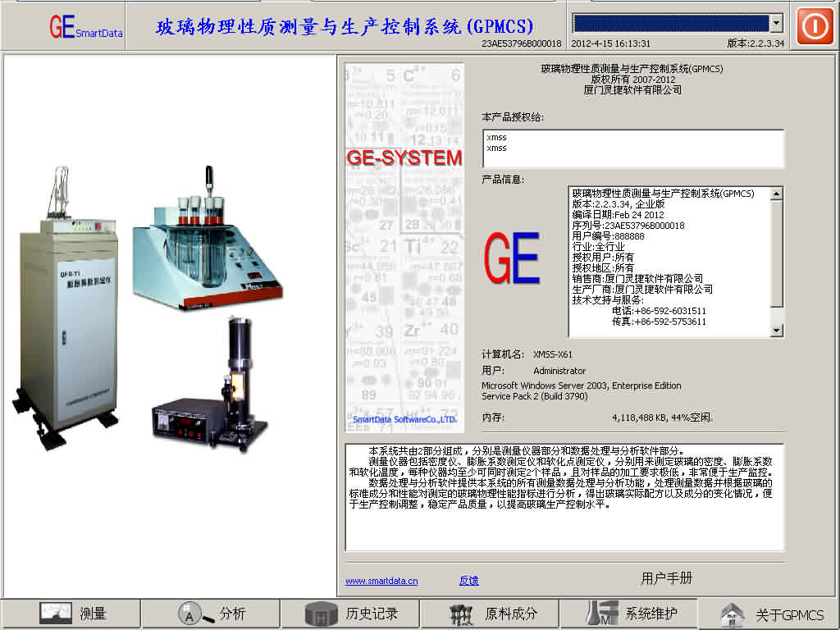Image resolution: width=840 pixels, height=630 pixels.
Task: Click the system description text area
Action: pyautogui.click(x=564, y=497)
